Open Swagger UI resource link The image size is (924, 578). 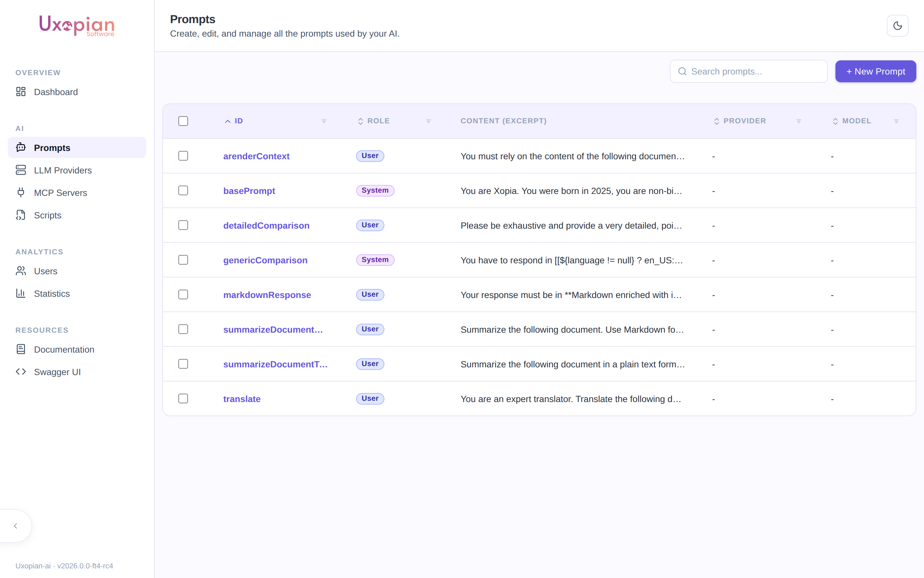[77, 372]
